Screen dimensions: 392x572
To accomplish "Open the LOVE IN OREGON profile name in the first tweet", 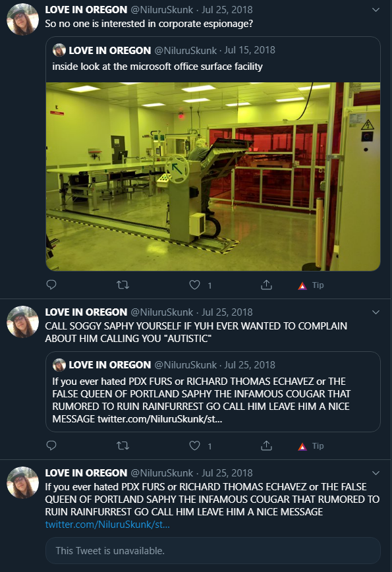I will pyautogui.click(x=86, y=10).
